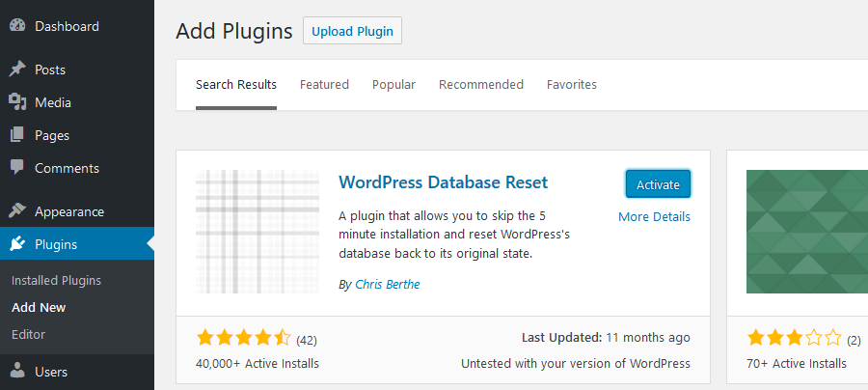This screenshot has width=868, height=390.
Task: Click the Comments speech bubble icon
Action: 17,168
